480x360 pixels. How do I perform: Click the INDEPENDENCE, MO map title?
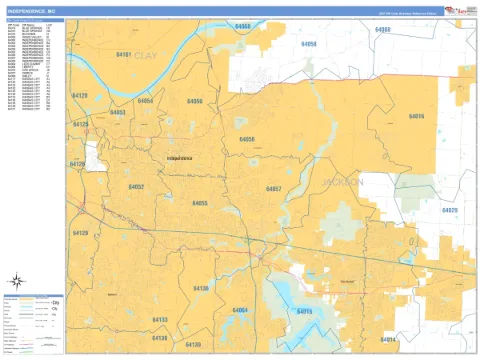tap(31, 11)
